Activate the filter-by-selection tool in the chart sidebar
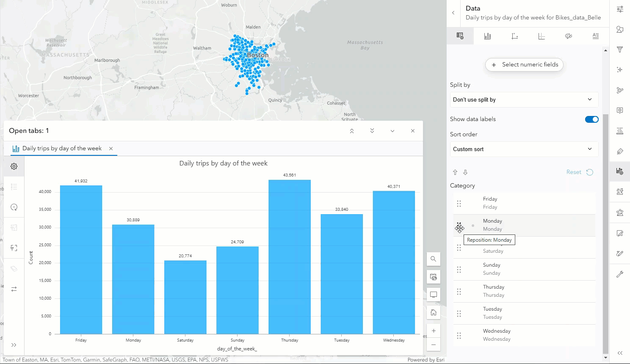630x364 pixels. (14, 248)
